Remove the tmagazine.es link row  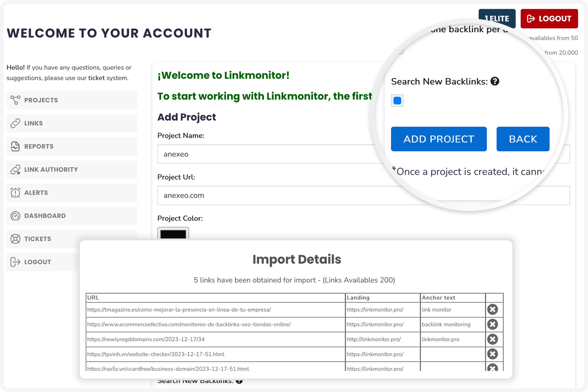point(493,309)
